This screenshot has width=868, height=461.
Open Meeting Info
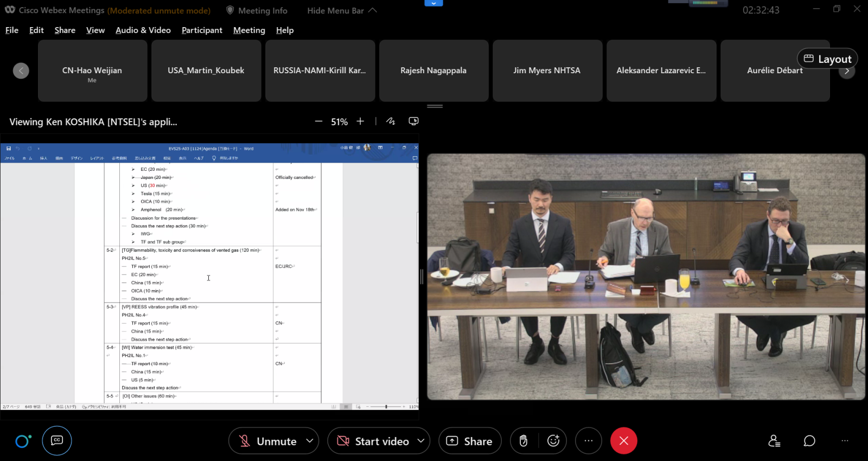(x=257, y=10)
